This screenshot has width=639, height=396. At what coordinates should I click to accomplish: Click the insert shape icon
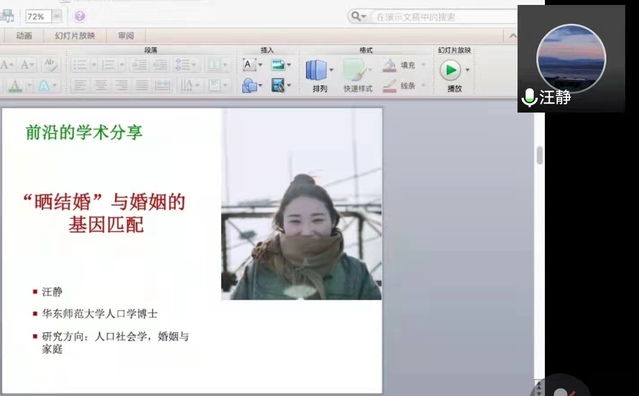(x=249, y=86)
